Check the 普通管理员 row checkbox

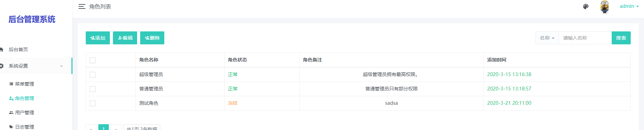(93, 89)
